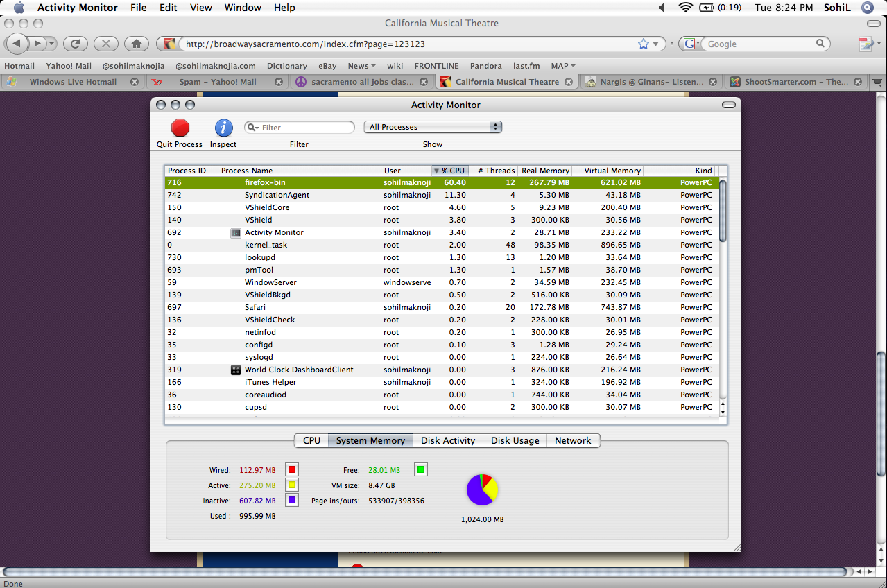Click the volume icon in the menu bar
887x588 pixels.
662,8
